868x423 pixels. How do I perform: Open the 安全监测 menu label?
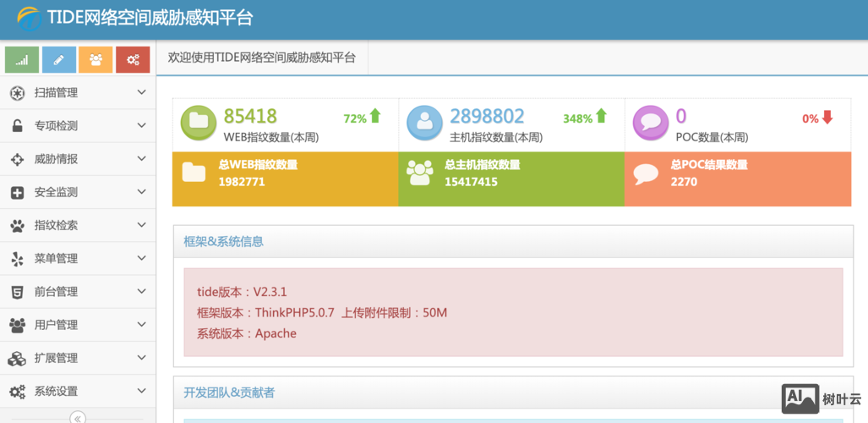point(56,192)
